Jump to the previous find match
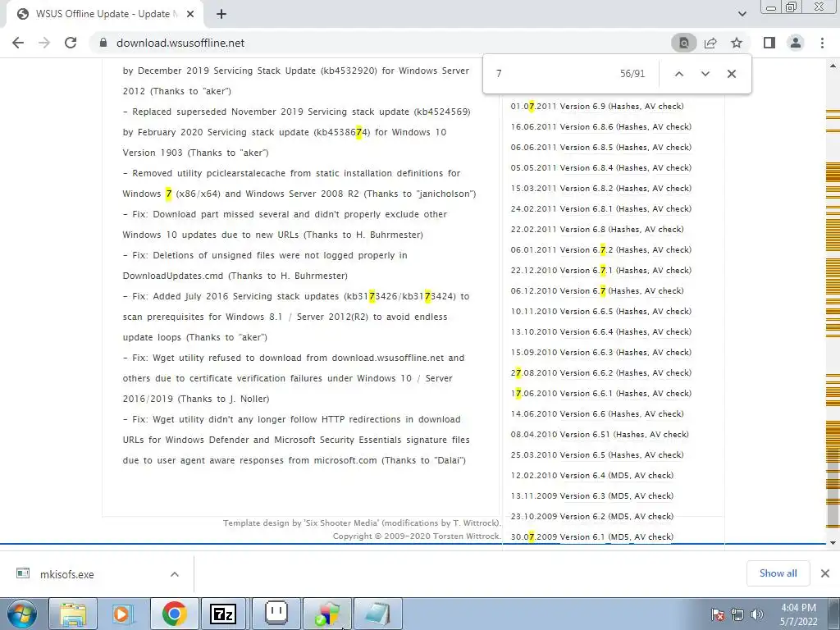 click(x=678, y=74)
